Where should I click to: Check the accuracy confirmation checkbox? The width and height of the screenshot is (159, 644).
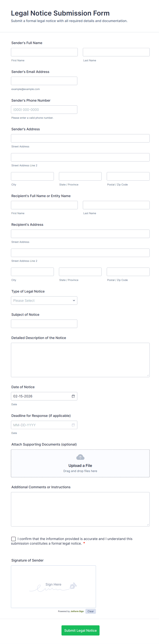(x=14, y=539)
